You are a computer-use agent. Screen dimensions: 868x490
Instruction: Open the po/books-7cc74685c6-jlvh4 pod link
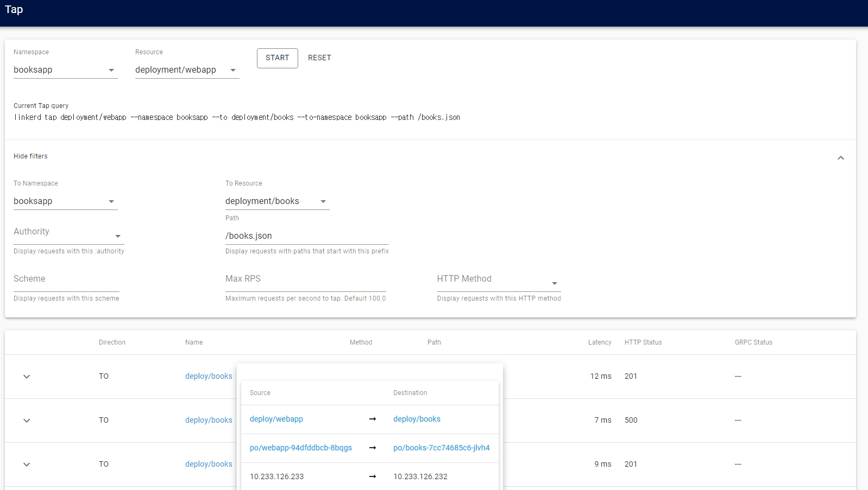[441, 448]
